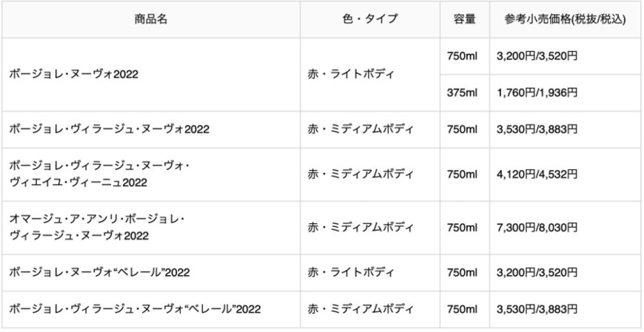Image resolution: width=644 pixels, height=332 pixels.
Task: Select the 容量 column header
Action: (464, 19)
